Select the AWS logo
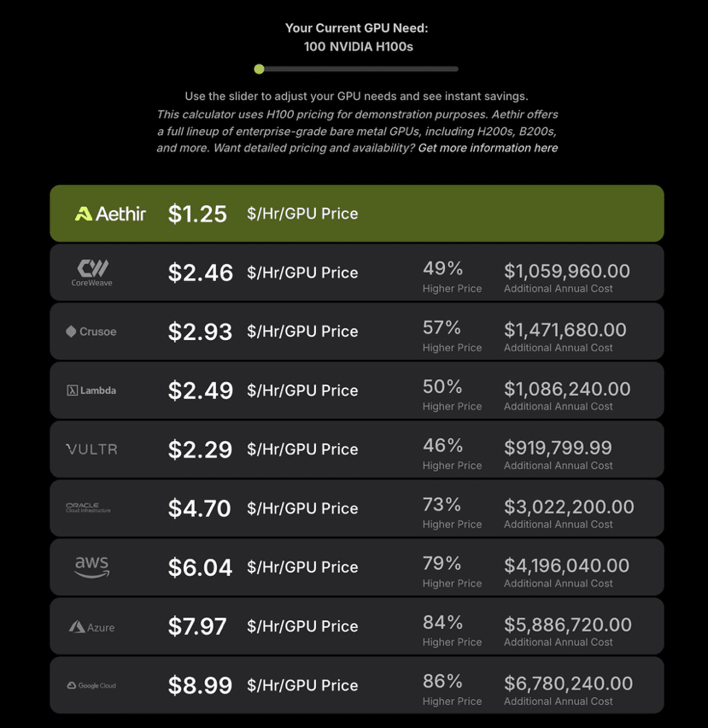708x728 pixels. (x=91, y=567)
